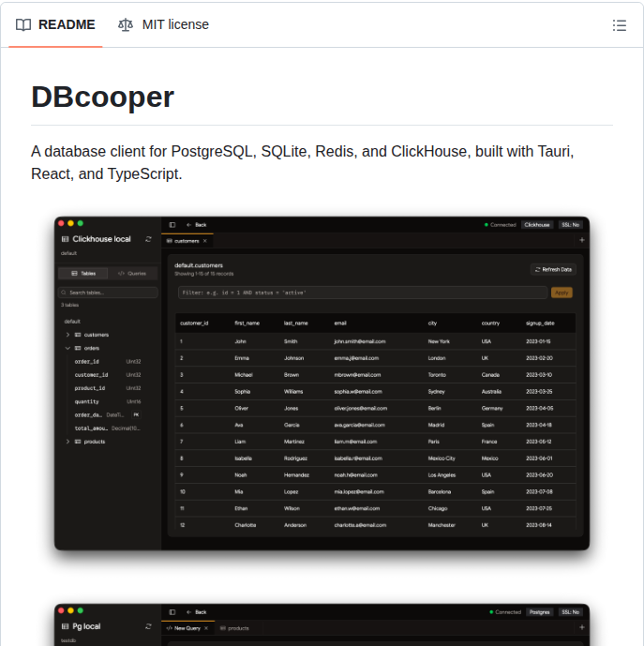644x646 pixels.
Task: Collapse the orders table chevron
Action: point(67,348)
